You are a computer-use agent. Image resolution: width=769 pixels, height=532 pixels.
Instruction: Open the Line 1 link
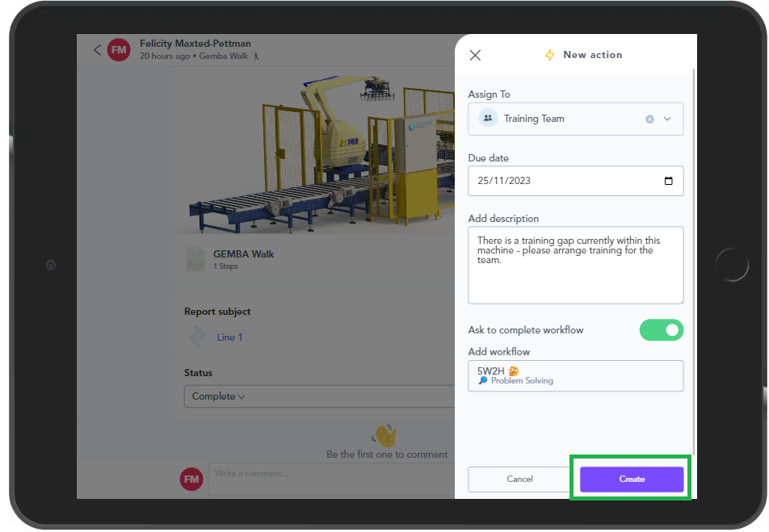(x=229, y=337)
